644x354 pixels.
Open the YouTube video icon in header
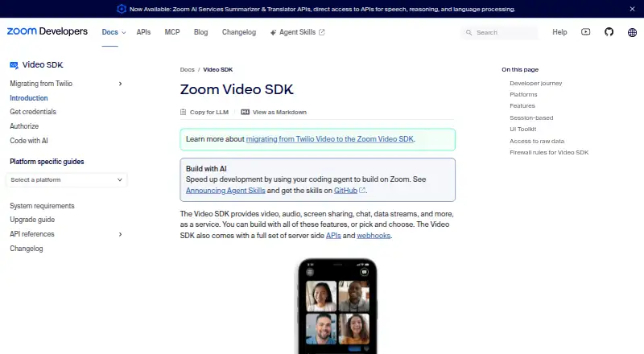click(x=586, y=31)
